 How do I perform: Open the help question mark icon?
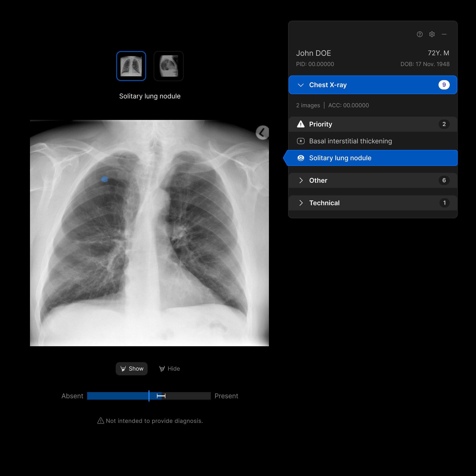click(x=420, y=34)
